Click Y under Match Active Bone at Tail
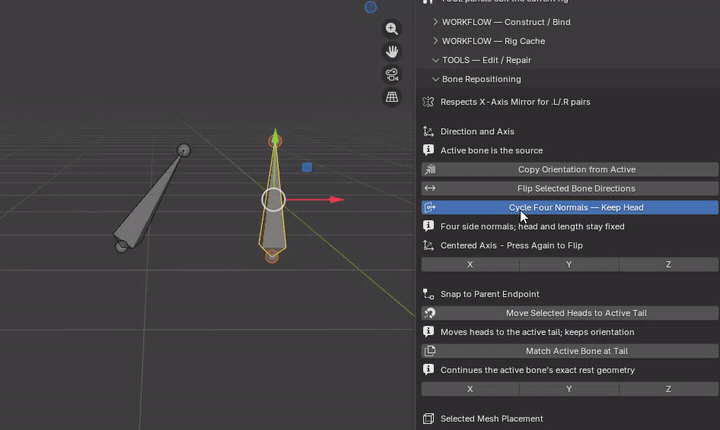 (x=569, y=389)
